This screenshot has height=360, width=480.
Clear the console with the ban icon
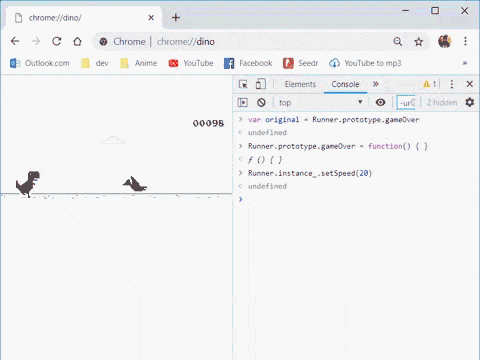tap(261, 102)
